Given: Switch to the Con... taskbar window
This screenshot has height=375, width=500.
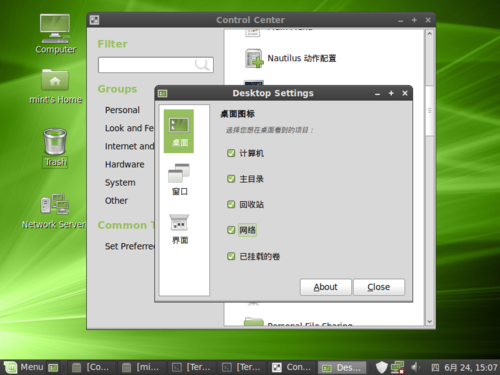Looking at the screenshot, I should [291, 367].
